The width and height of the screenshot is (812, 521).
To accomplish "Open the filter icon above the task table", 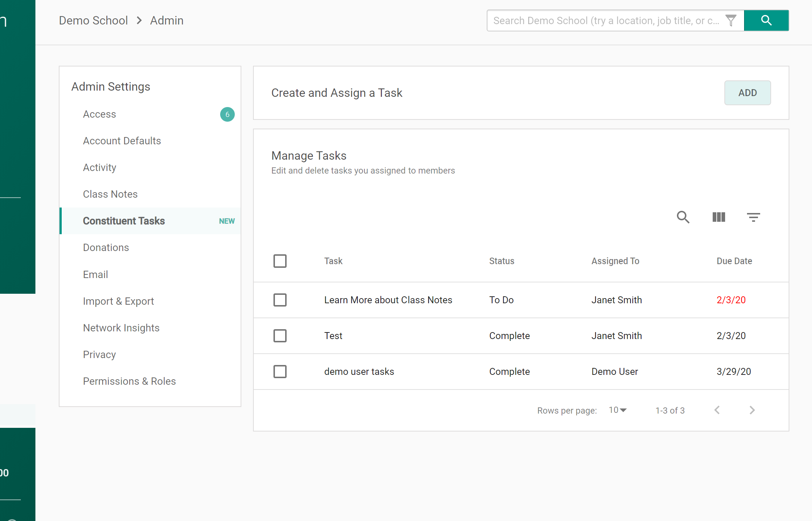I will coord(753,217).
